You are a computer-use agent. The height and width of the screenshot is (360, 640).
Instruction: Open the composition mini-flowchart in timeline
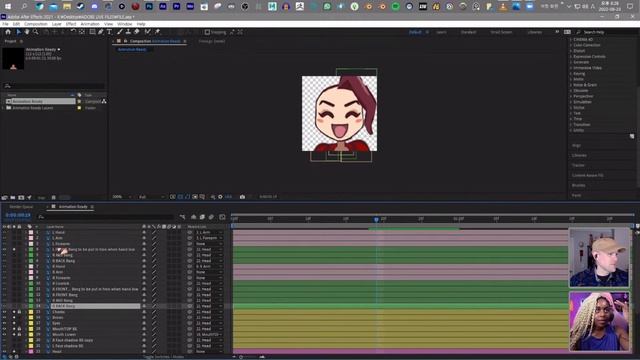click(x=182, y=217)
